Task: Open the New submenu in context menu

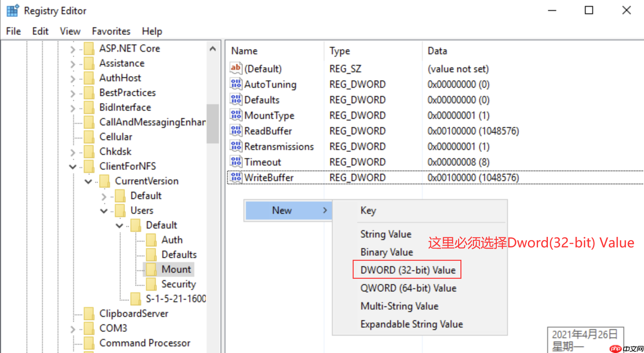Action: click(x=288, y=211)
